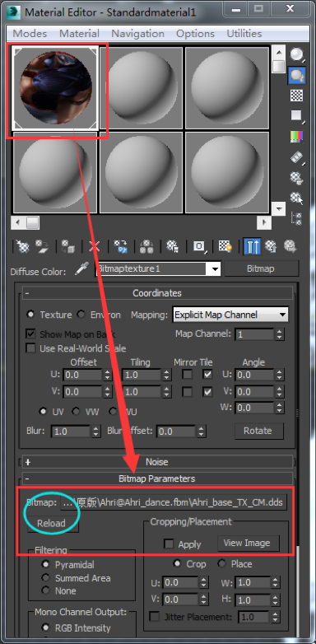The height and width of the screenshot is (644, 316).
Task: Check the Apply cropping checkbox
Action: point(169,544)
